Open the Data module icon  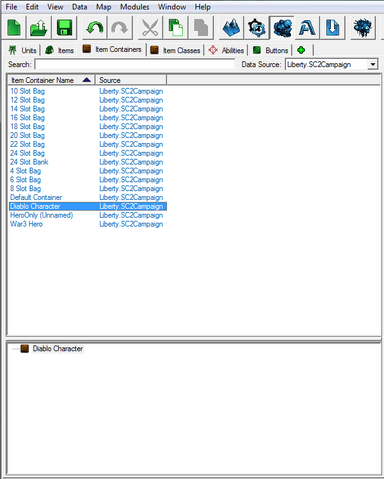pos(282,28)
